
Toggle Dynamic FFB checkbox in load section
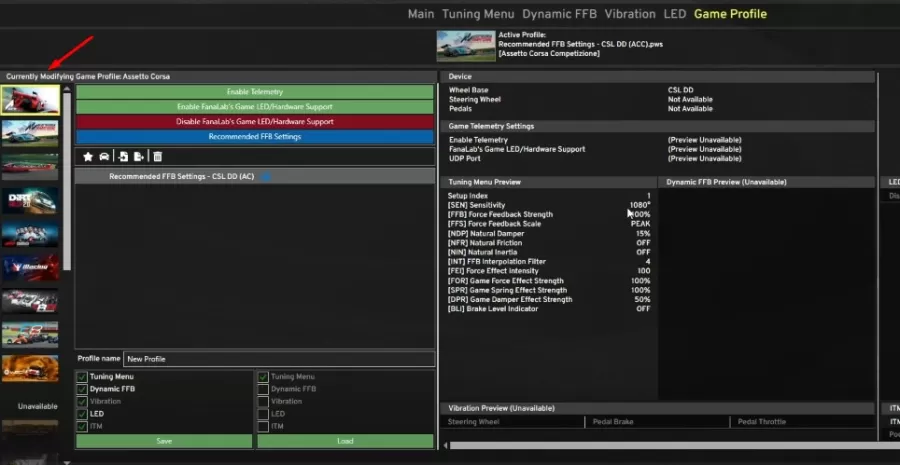[263, 389]
